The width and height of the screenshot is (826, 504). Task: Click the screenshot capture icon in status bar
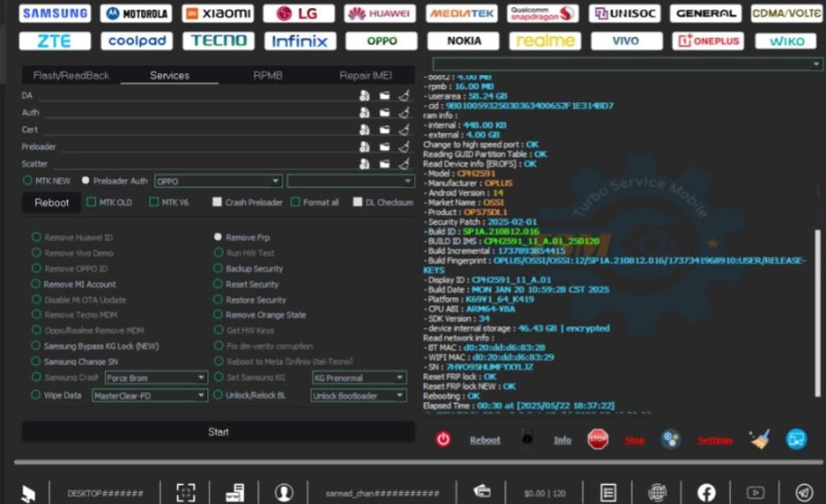coord(186,493)
